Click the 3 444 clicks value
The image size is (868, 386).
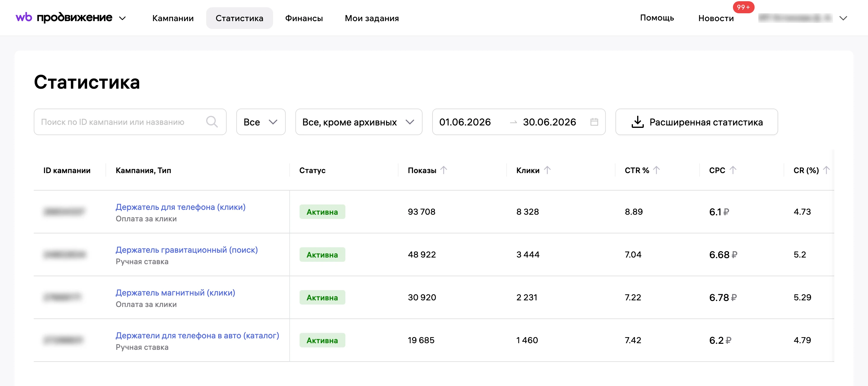point(528,255)
